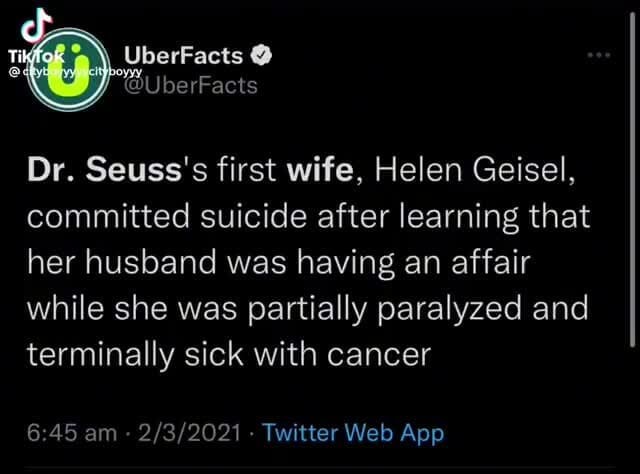Click the TikTok logo watermark
The image size is (640, 474).
pos(31,38)
